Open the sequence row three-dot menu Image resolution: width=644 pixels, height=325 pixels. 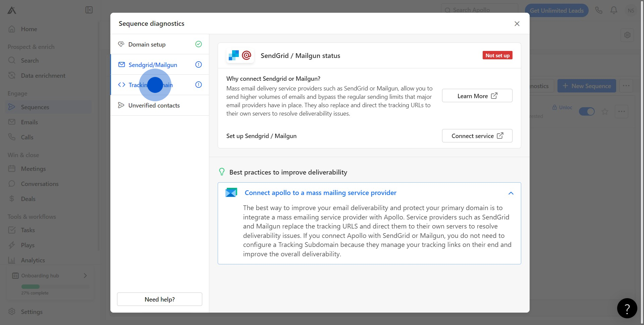tap(621, 112)
